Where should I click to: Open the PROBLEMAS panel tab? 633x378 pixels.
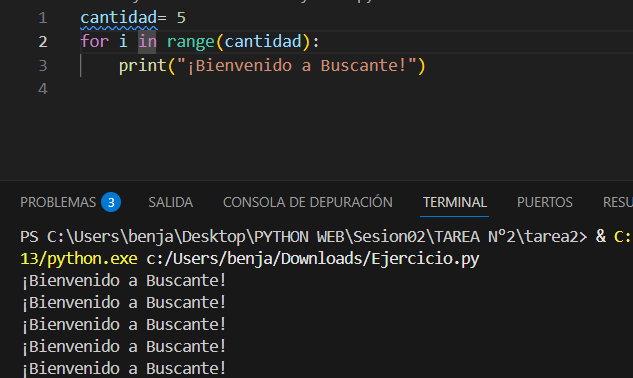click(x=58, y=202)
